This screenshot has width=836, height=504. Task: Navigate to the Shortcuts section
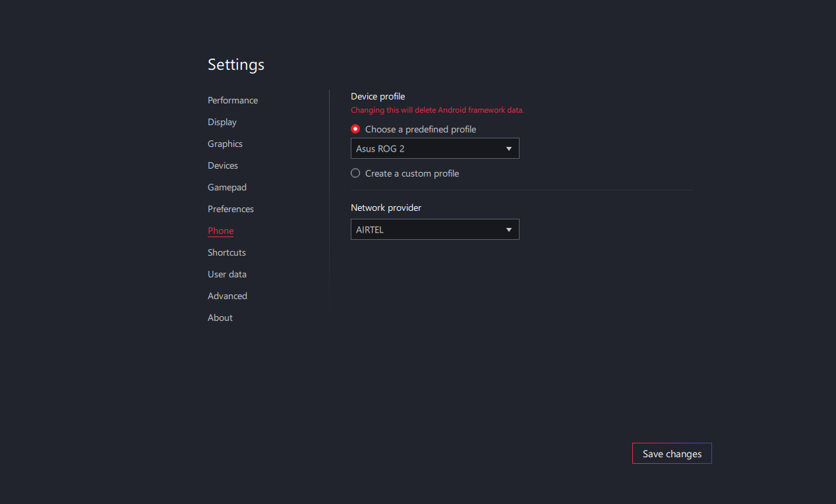227,252
